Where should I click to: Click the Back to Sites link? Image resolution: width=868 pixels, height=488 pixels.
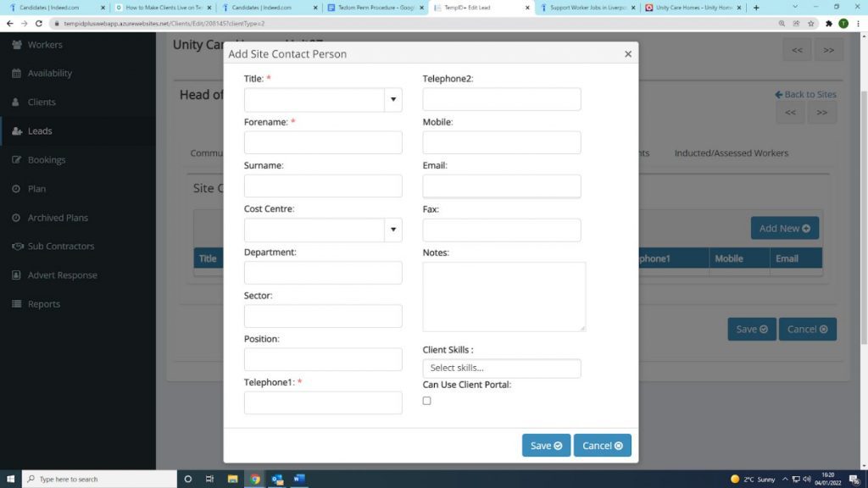coord(805,94)
